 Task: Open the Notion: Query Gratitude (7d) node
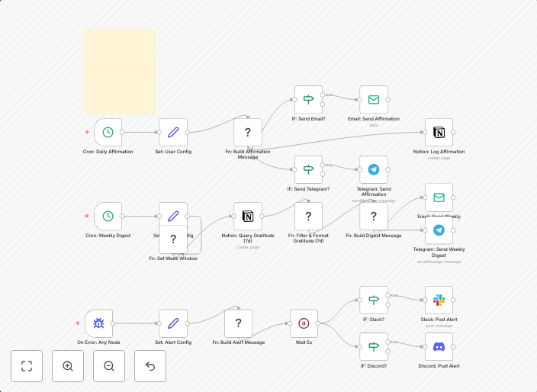pyautogui.click(x=247, y=216)
